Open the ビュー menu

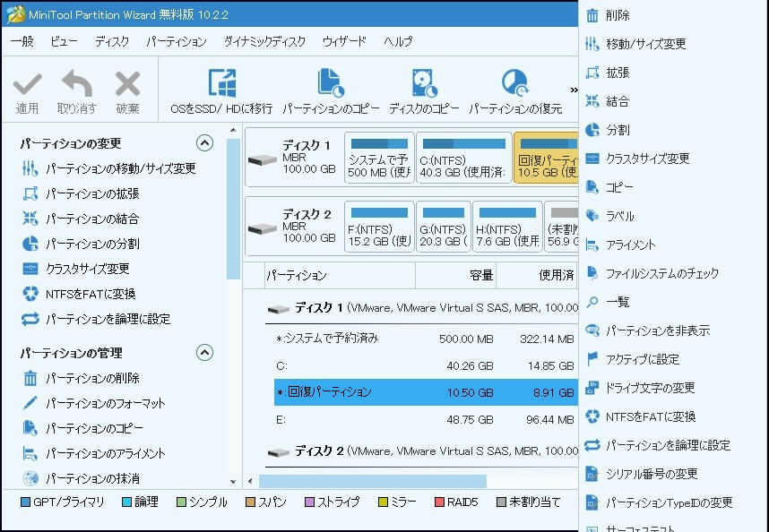[x=64, y=41]
